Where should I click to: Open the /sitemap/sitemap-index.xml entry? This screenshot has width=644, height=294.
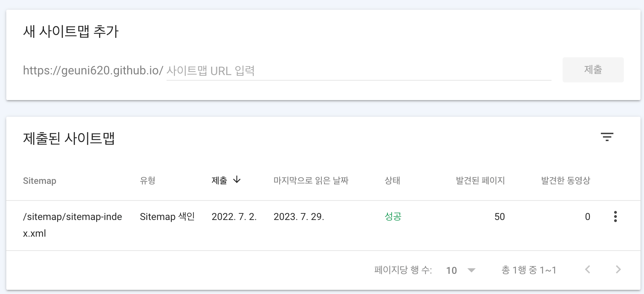coord(72,225)
